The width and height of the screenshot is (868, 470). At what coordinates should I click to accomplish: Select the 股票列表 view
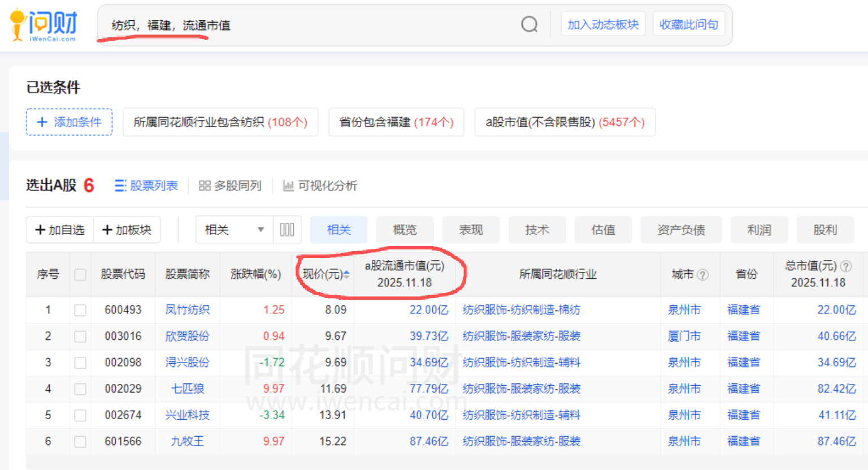click(x=146, y=186)
